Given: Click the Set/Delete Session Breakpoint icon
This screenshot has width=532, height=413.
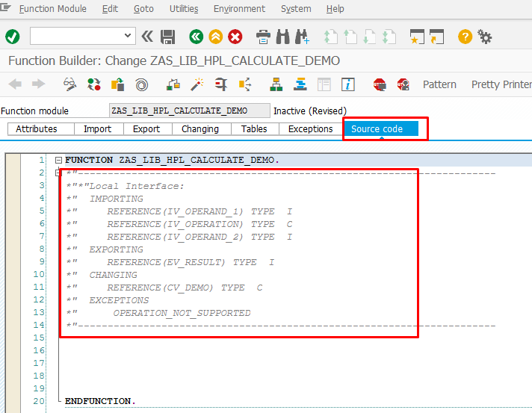Looking at the screenshot, I should [x=380, y=84].
